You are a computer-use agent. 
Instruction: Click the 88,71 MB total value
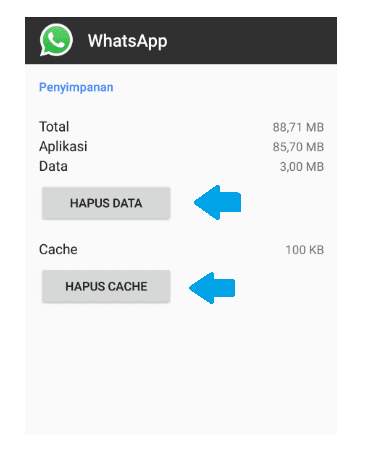click(x=298, y=127)
